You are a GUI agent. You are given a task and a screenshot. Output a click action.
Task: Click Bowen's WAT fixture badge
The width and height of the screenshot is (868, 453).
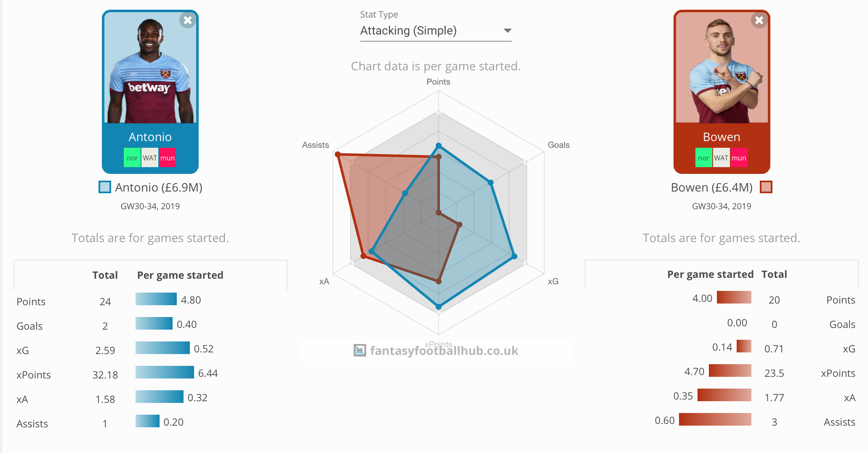[x=721, y=158]
